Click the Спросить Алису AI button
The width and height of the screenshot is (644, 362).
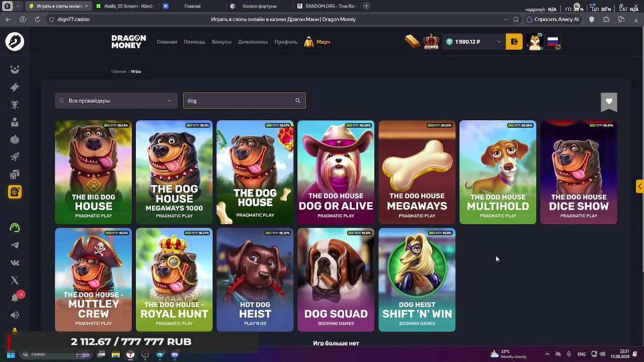[x=552, y=20]
